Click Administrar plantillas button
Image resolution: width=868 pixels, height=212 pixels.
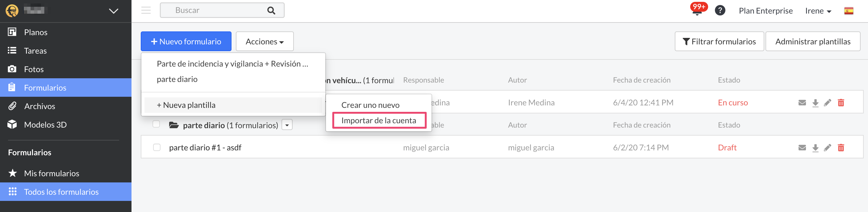tap(812, 41)
